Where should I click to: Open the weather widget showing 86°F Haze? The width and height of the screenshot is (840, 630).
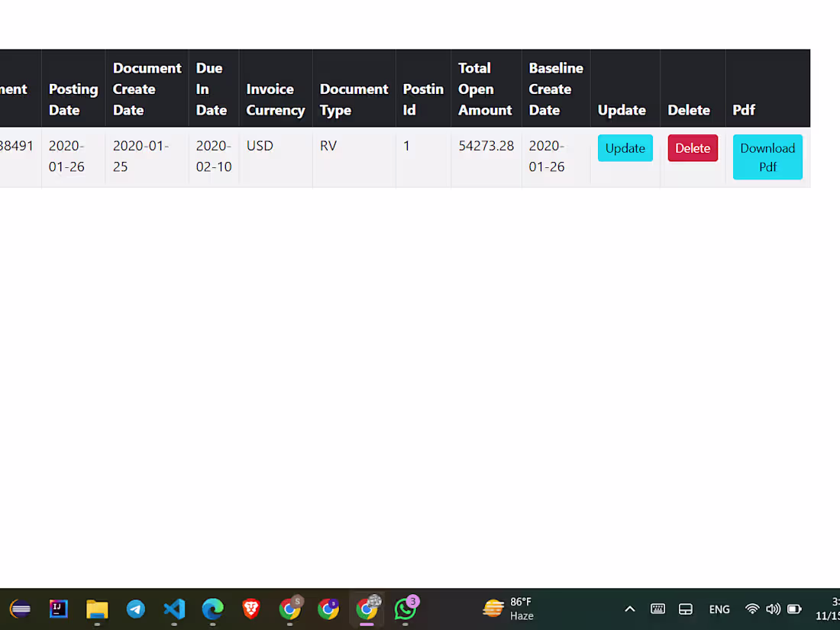[x=508, y=609]
